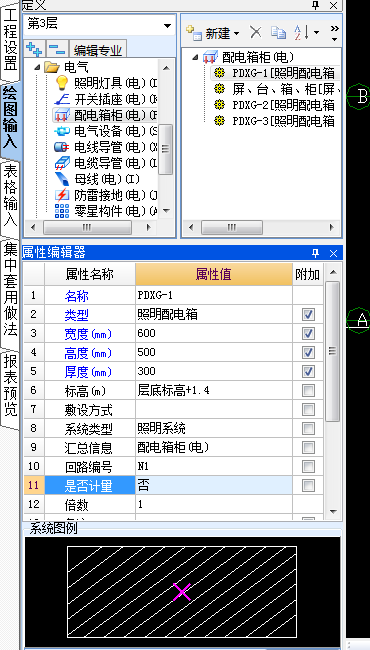Open the sort dropdown arrow
The height and width of the screenshot is (650, 370).
coord(316,33)
